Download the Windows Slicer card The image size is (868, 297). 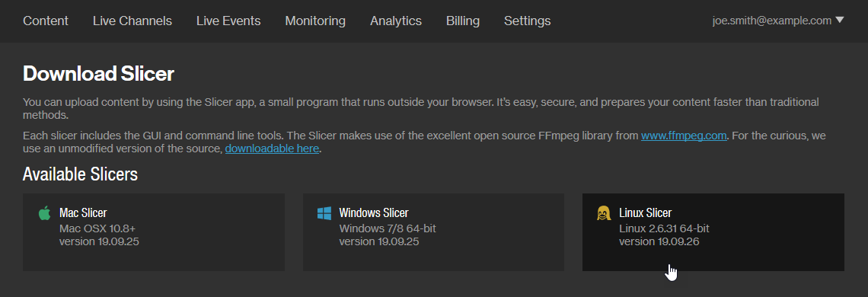pyautogui.click(x=433, y=232)
